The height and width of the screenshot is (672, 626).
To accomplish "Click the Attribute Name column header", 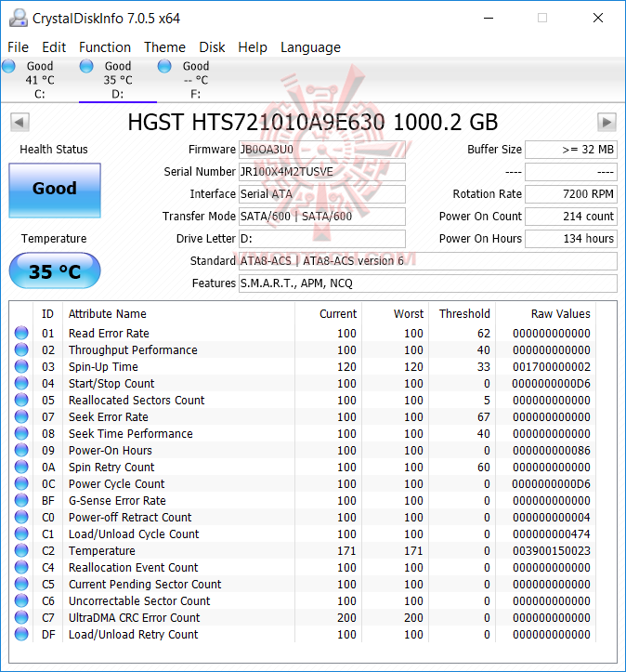I will pos(107,314).
